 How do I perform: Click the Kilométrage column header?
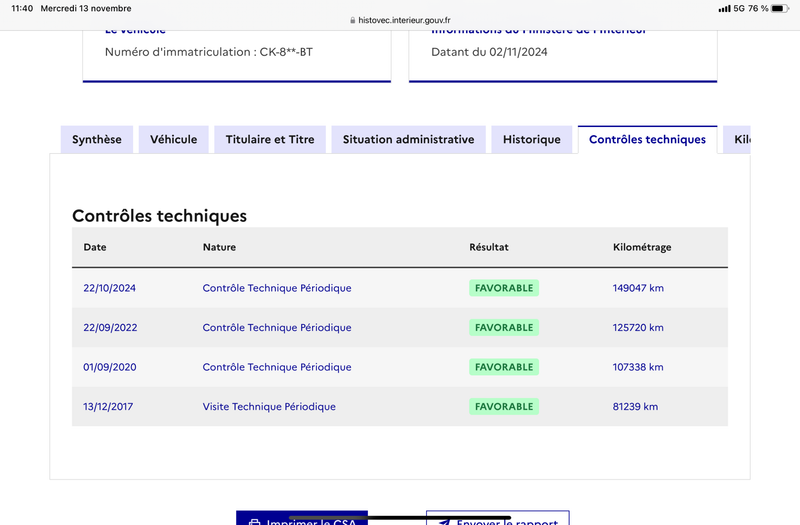tap(642, 247)
